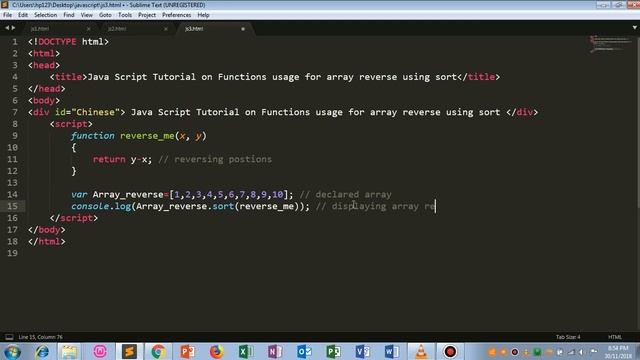Open the View menu
640x360 pixels.
coord(87,15)
